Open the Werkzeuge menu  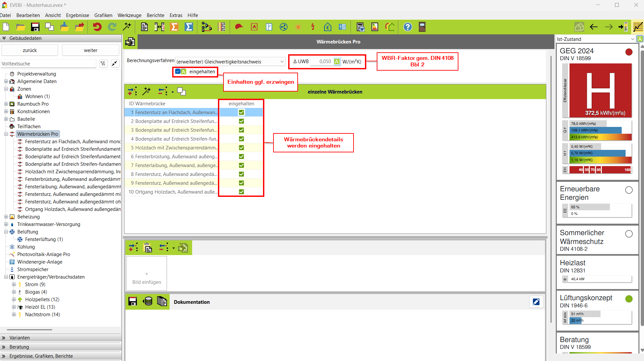(x=129, y=15)
